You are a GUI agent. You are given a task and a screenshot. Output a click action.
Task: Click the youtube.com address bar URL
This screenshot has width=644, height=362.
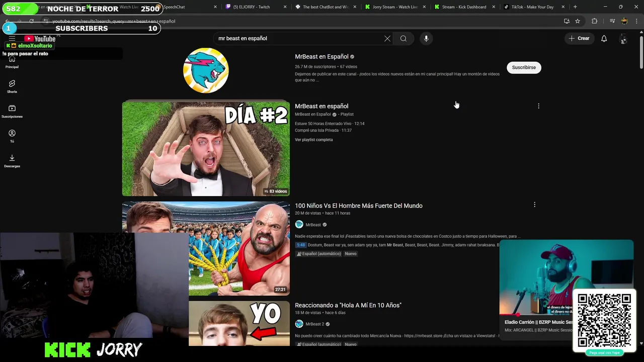114,22
